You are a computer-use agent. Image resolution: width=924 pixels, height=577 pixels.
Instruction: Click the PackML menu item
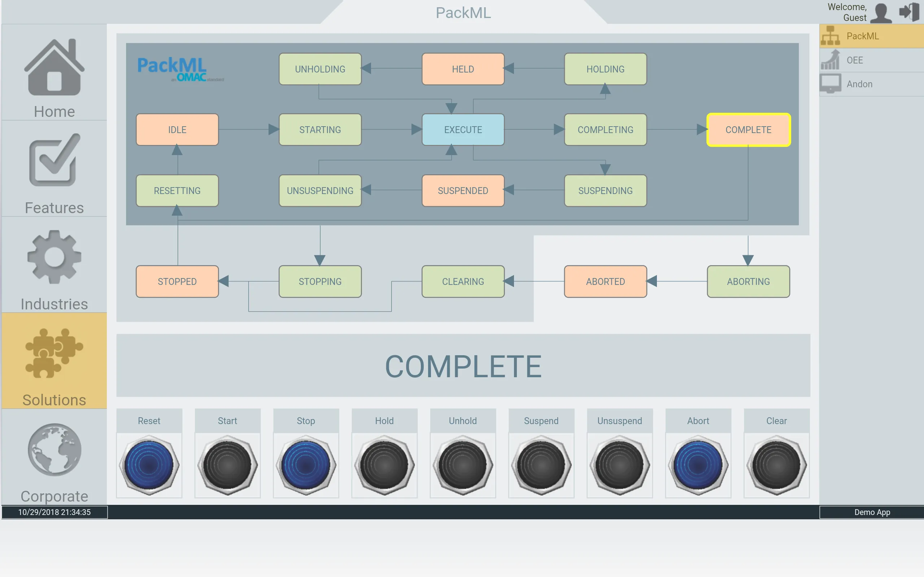pos(871,36)
